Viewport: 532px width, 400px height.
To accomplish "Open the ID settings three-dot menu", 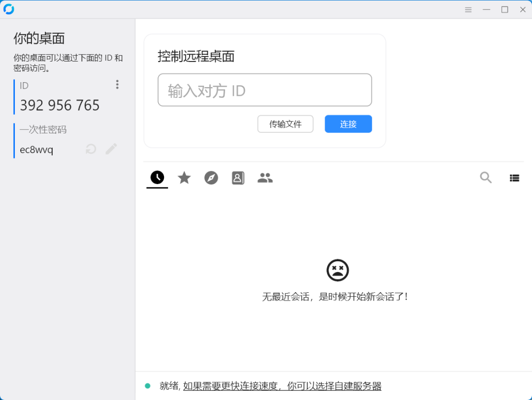I will click(x=117, y=84).
